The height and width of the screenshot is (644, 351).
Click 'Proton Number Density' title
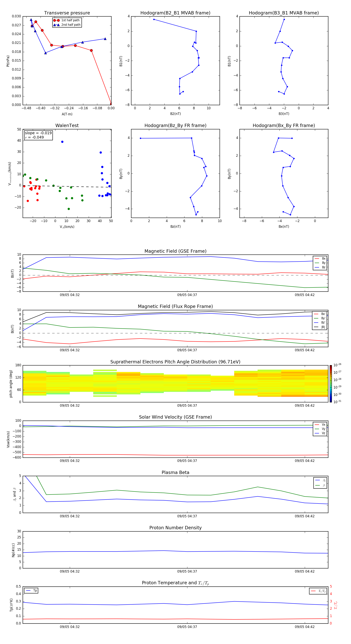[175, 528]
